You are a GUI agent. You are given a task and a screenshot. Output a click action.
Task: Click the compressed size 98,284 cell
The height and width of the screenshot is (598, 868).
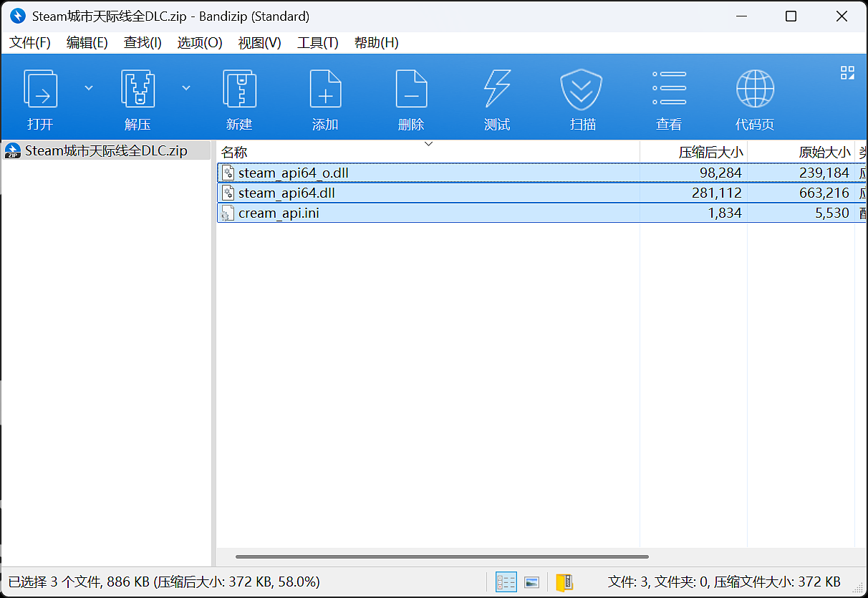[x=720, y=173]
